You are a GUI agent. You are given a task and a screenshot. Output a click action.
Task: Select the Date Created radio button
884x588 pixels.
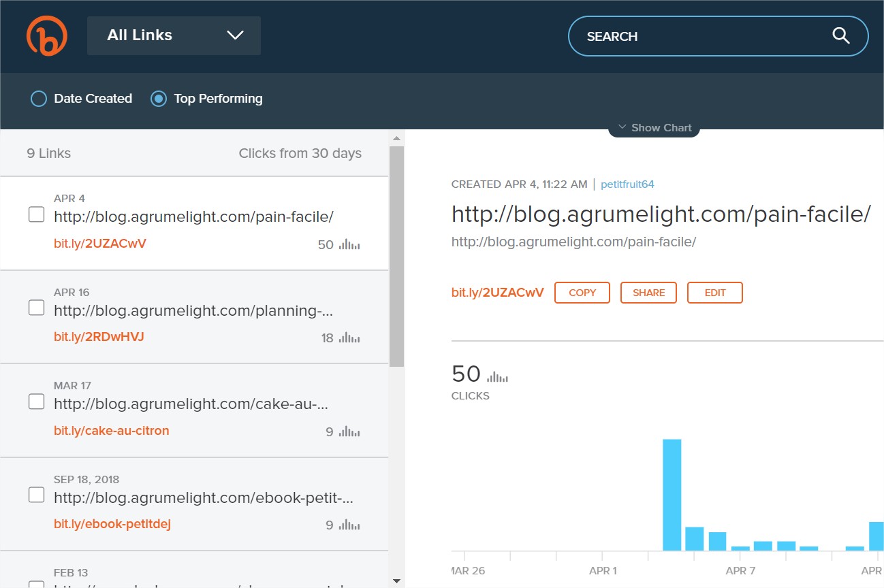click(39, 99)
